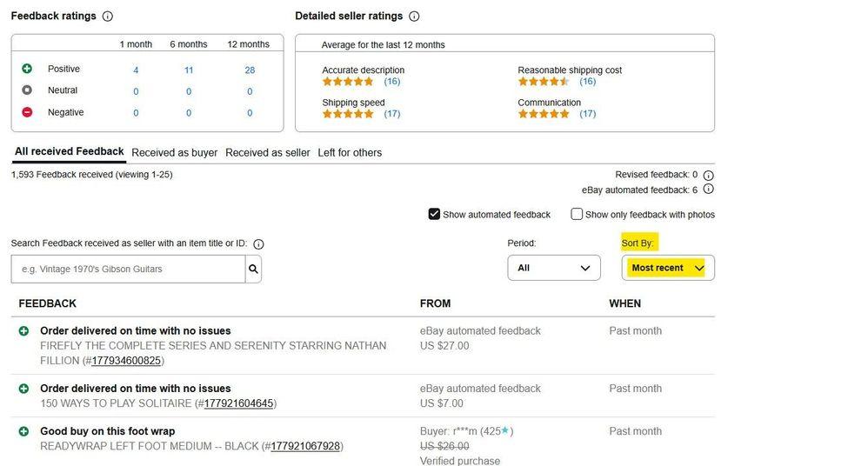
Task: Click the green Positive rating icon
Action: click(x=27, y=69)
